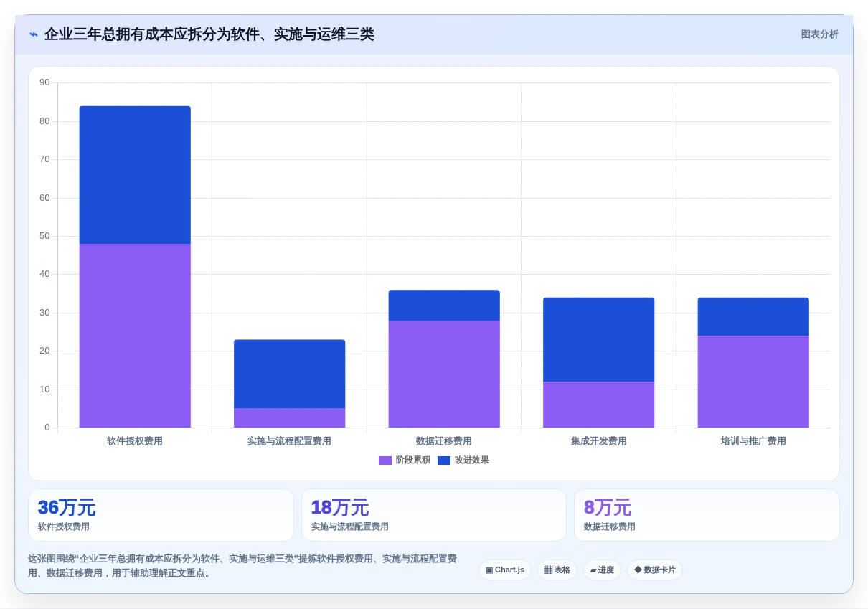Click the lightning icon beside the chart title
The image size is (868, 609).
(33, 34)
